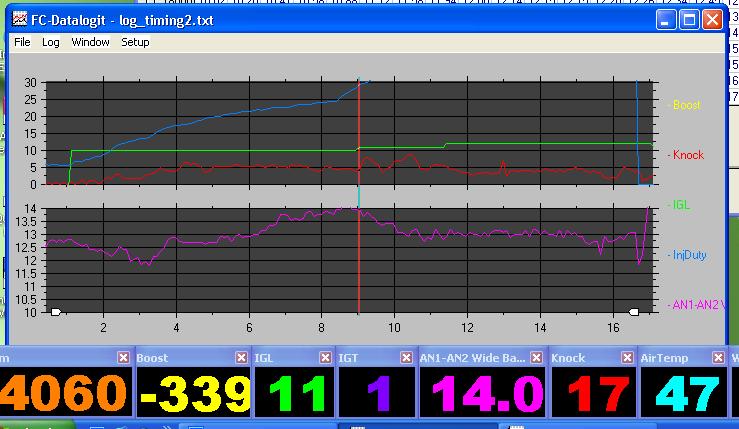Close the Knock readout panel

[626, 357]
